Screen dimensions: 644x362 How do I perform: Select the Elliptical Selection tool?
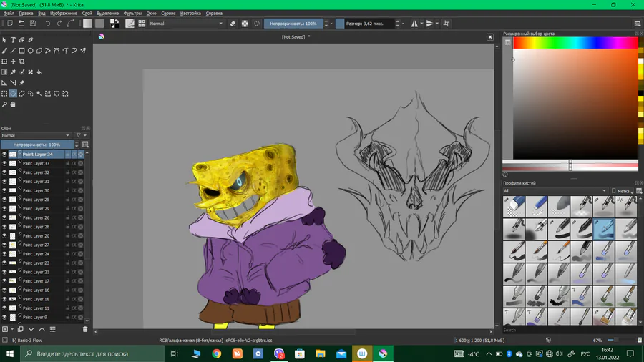click(x=13, y=94)
